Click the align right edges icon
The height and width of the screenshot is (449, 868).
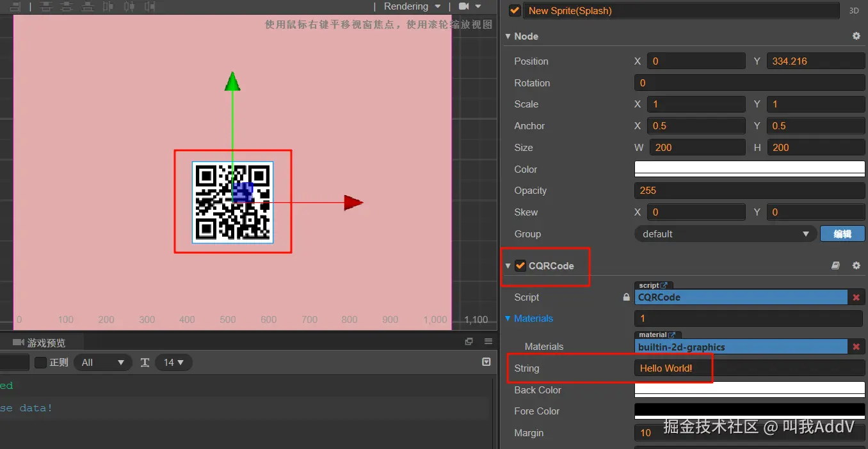[x=149, y=6]
